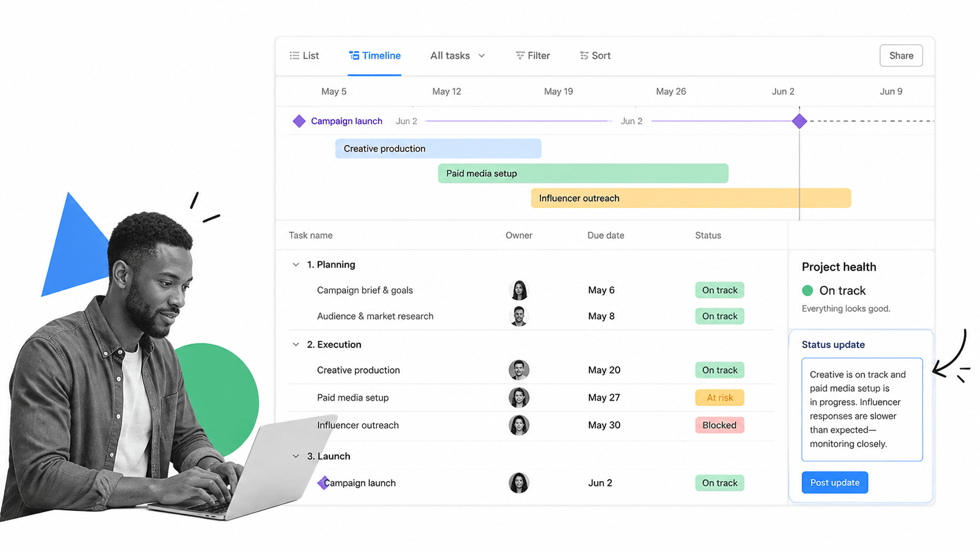The image size is (980, 552).
Task: Click the Status column header
Action: [708, 235]
